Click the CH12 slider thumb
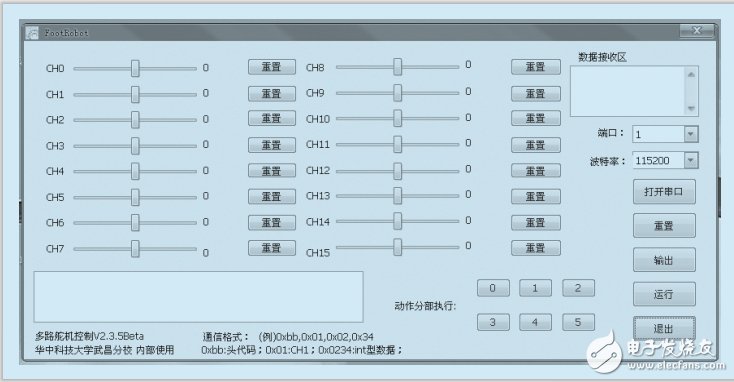 point(397,171)
